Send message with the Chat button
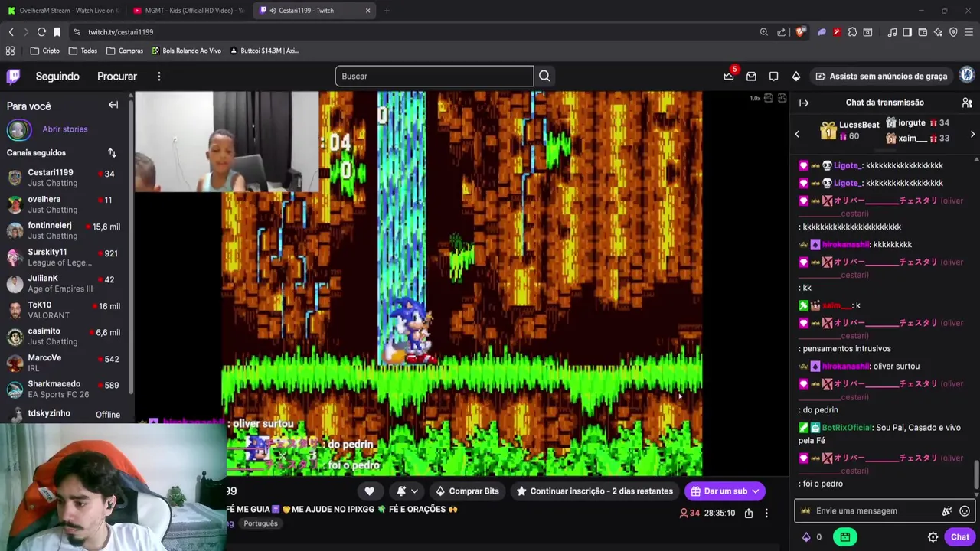 point(960,537)
